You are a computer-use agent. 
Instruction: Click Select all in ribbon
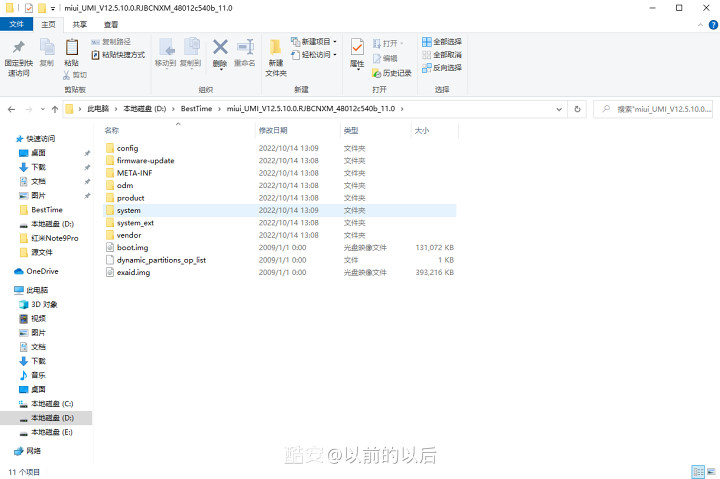click(x=442, y=42)
